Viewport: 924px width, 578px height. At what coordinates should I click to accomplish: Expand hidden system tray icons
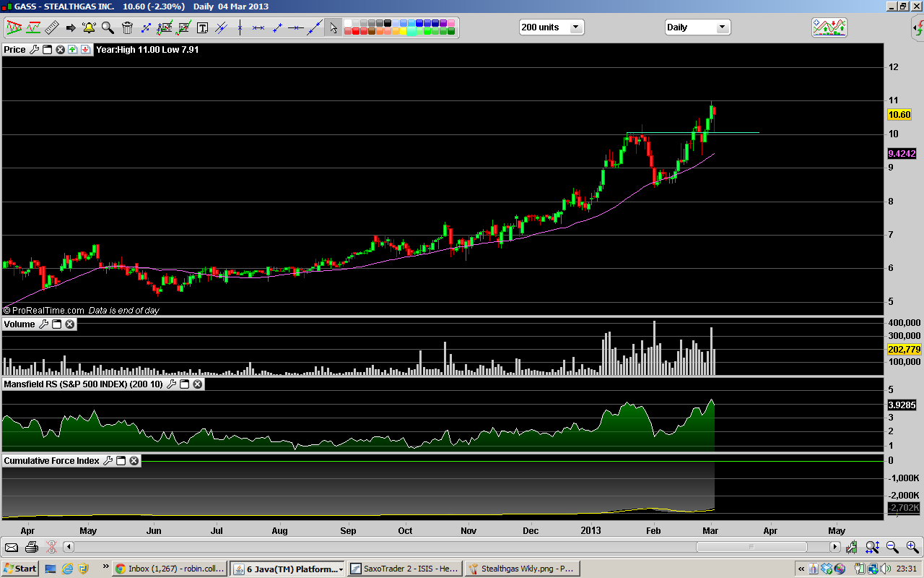(x=801, y=569)
